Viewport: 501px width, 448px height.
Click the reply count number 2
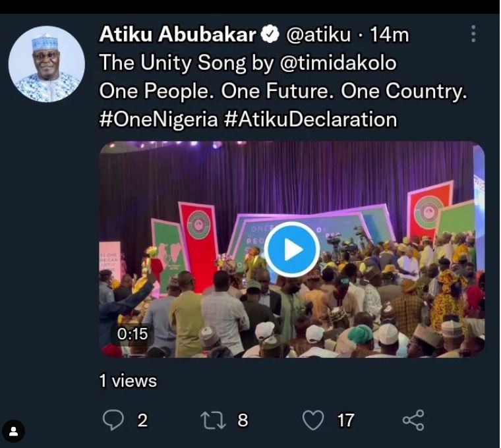[142, 420]
